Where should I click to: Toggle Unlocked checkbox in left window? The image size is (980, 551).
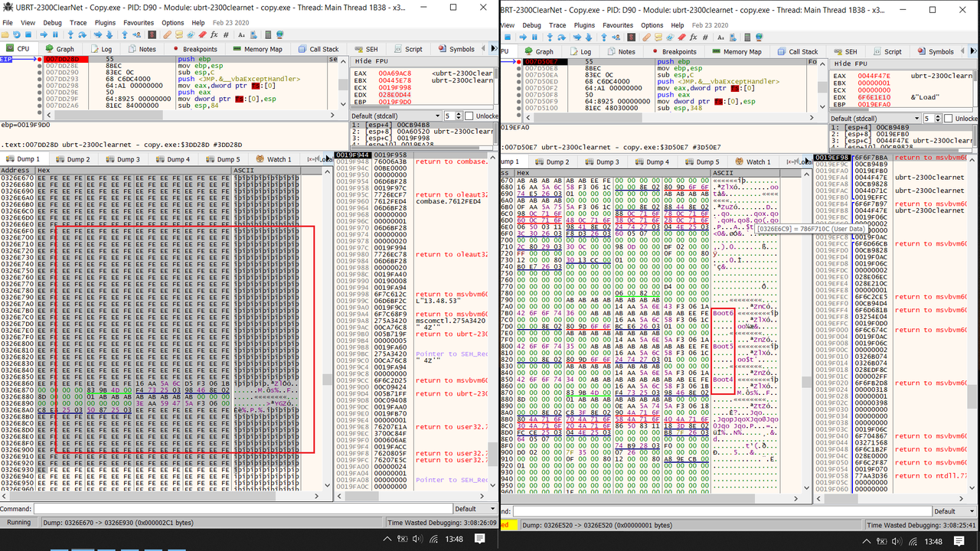point(469,116)
